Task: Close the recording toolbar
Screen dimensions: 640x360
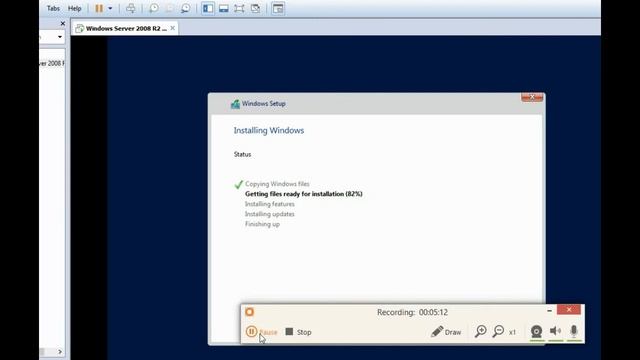Action: pos(569,310)
